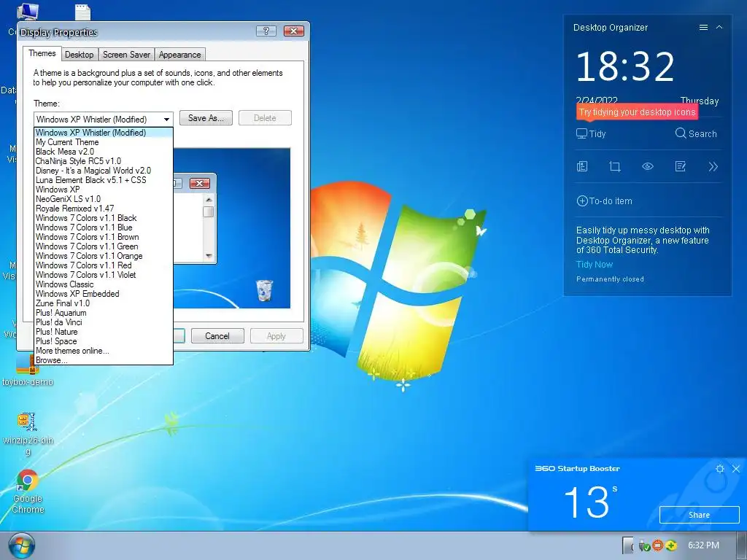747x560 pixels.
Task: Choose the Windows XP Embedded theme
Action: (x=104, y=294)
